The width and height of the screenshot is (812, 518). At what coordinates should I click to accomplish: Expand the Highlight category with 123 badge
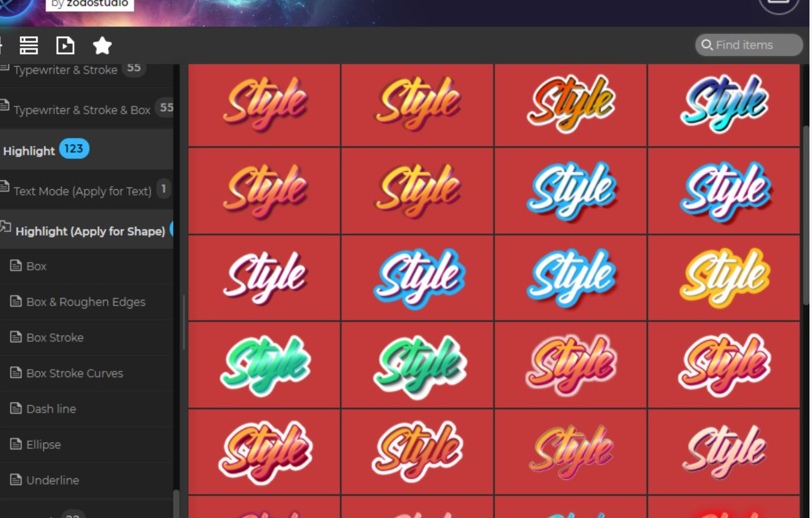click(87, 149)
